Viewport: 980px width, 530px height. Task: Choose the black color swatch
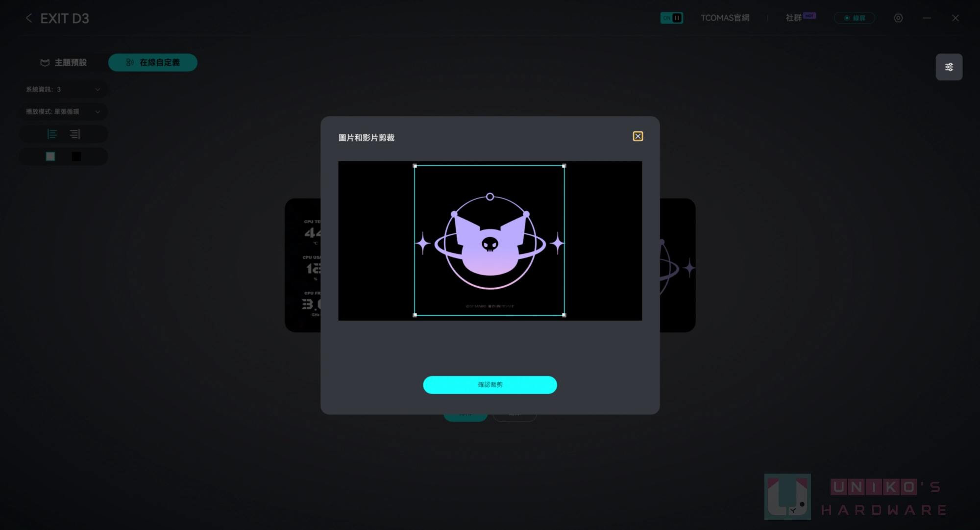point(76,156)
